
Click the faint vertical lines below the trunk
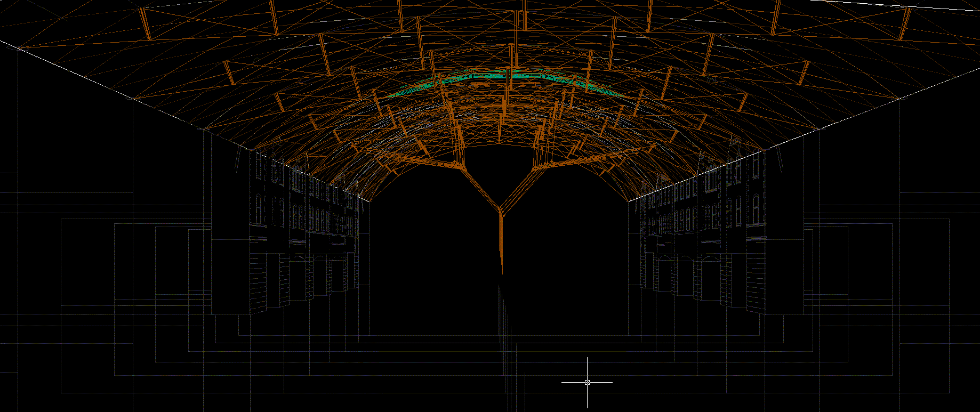point(504,330)
